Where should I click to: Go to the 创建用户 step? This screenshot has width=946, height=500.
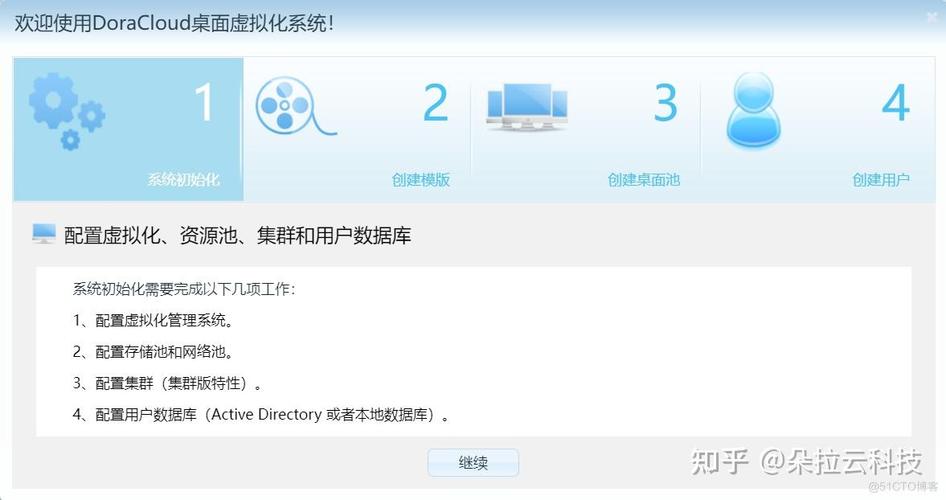click(x=880, y=180)
